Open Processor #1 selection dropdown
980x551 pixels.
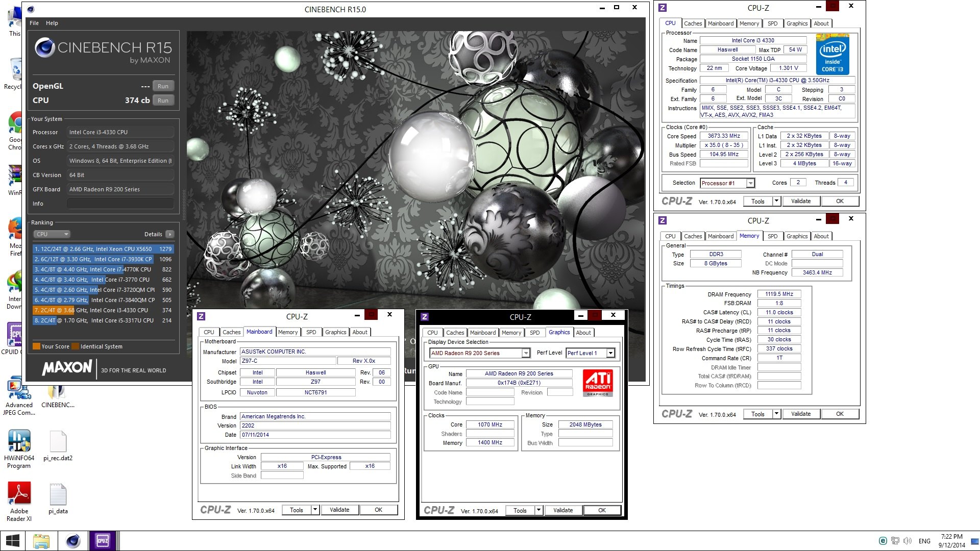tap(727, 183)
